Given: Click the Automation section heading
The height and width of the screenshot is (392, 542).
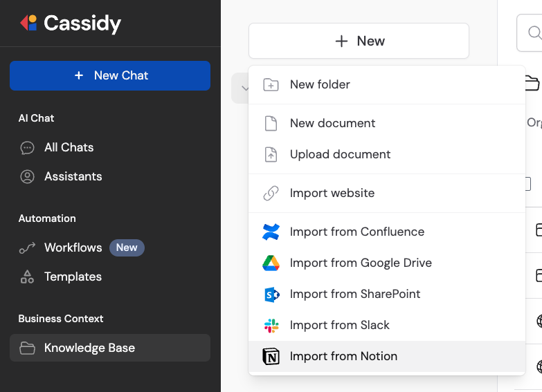Looking at the screenshot, I should pos(47,218).
